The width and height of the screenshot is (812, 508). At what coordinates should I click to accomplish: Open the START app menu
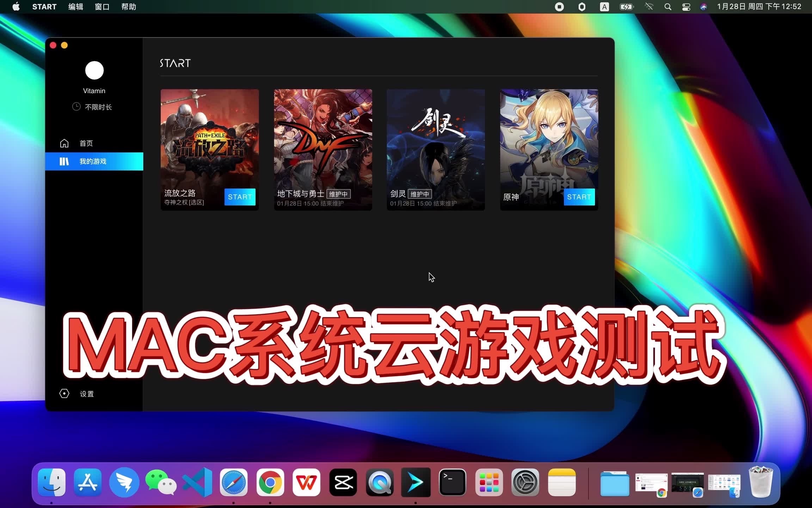pyautogui.click(x=44, y=7)
